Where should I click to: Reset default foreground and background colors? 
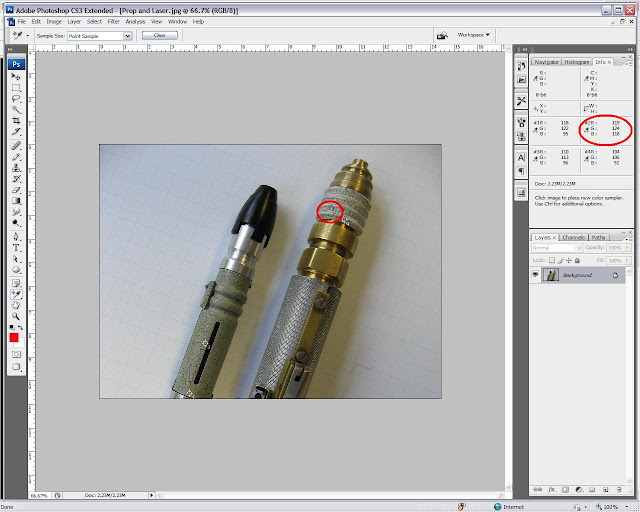[12, 327]
